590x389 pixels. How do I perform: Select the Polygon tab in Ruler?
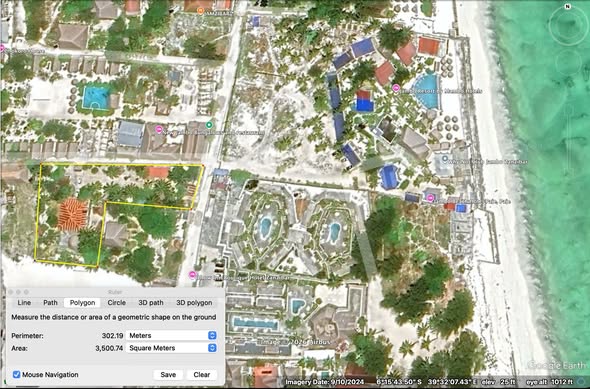[82, 302]
